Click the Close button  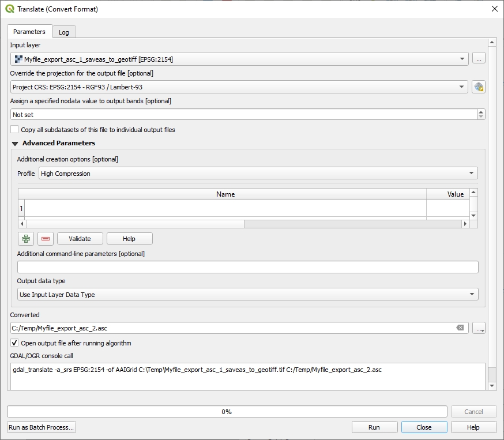point(424,427)
